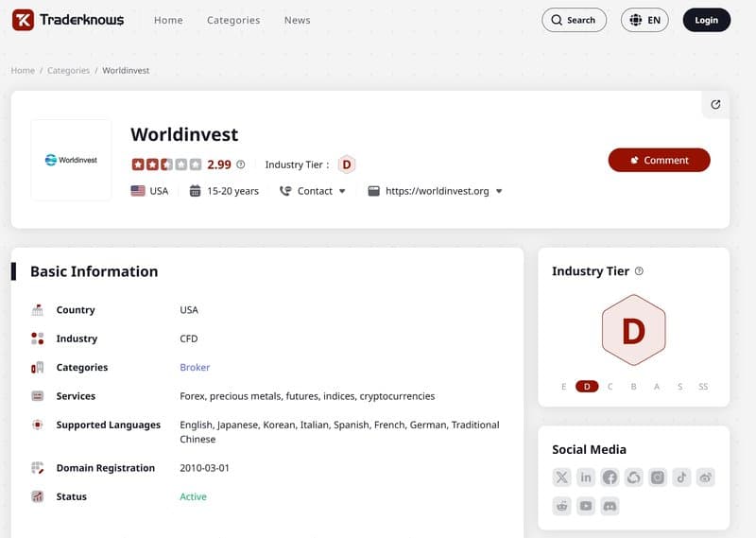Click the Search button
Viewport: 756px width, 538px height.
574,20
